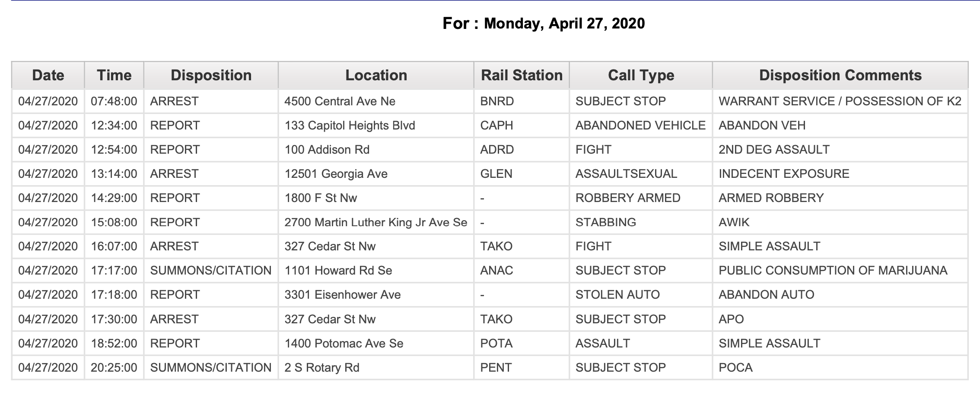Select PUBLIC CONSUMPTION OF MARIJUANA comment cell
980x398 pixels.
[840, 271]
